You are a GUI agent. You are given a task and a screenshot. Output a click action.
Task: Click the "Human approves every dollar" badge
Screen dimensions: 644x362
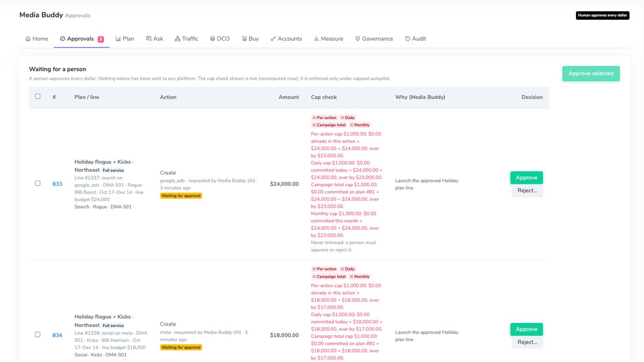tap(603, 16)
